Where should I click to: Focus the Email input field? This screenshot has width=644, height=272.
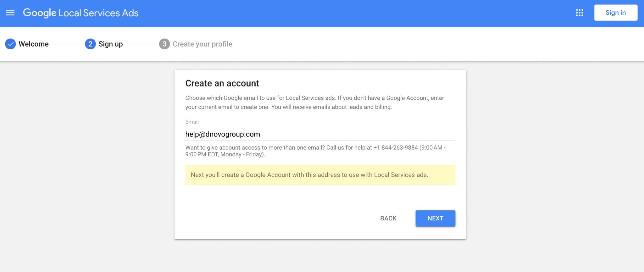[320, 134]
